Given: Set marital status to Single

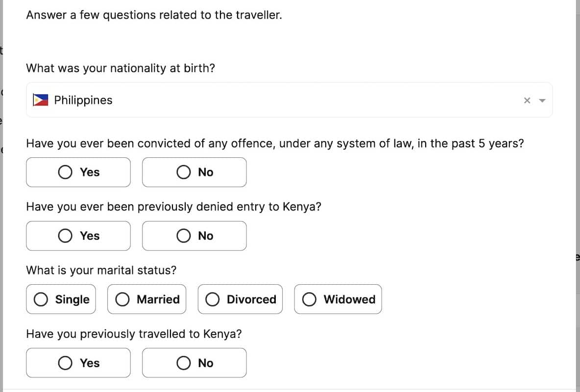Looking at the screenshot, I should point(61,299).
